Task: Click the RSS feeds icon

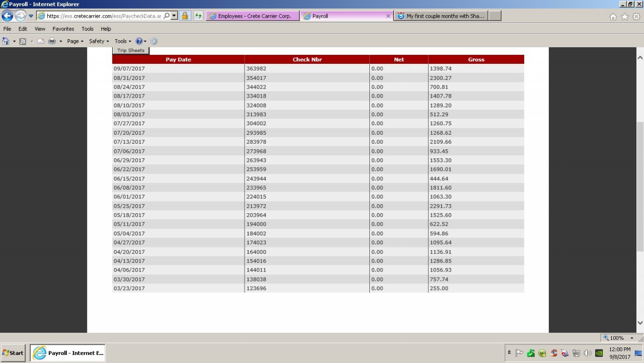Action: coord(23,41)
